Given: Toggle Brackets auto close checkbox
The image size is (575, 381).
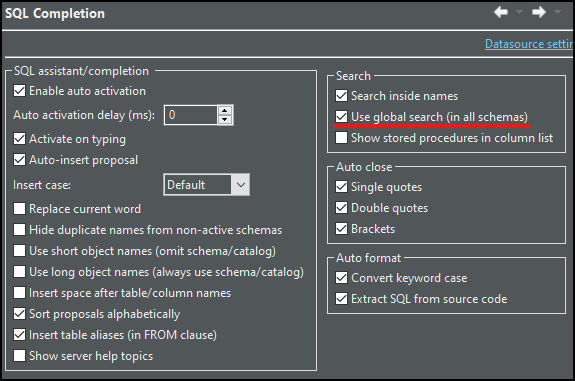Looking at the screenshot, I should (341, 229).
